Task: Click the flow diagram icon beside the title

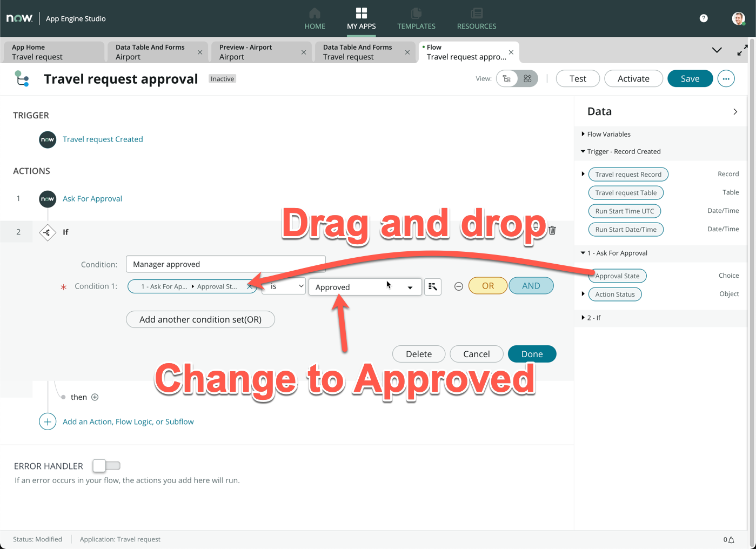Action: [x=22, y=79]
